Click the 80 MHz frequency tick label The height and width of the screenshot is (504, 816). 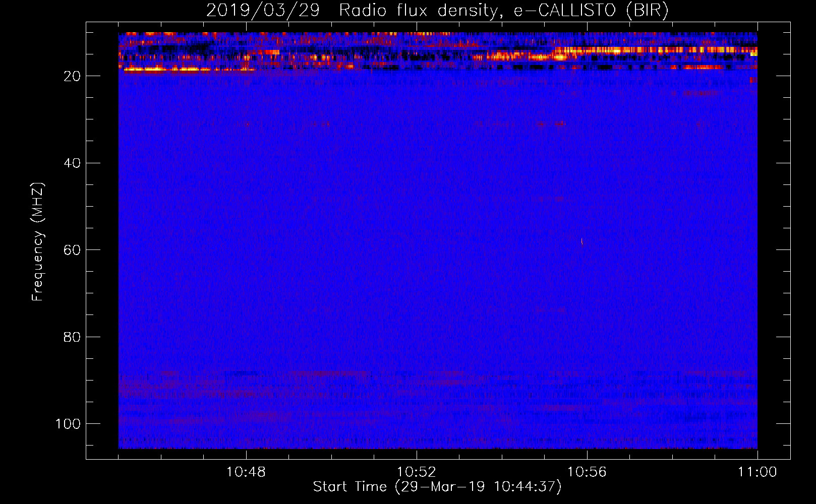coord(72,337)
